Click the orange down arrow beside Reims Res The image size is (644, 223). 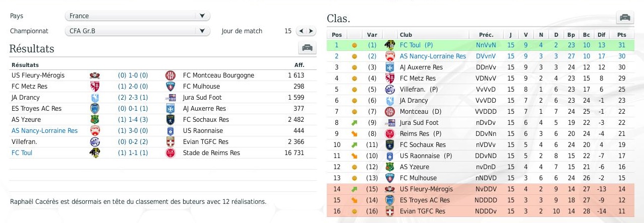(x=355, y=134)
